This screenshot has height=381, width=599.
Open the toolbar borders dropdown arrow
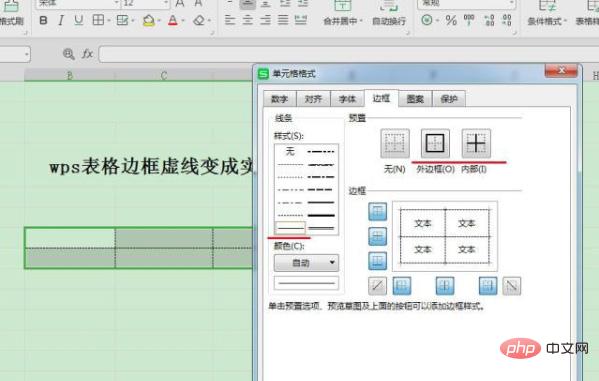click(108, 21)
